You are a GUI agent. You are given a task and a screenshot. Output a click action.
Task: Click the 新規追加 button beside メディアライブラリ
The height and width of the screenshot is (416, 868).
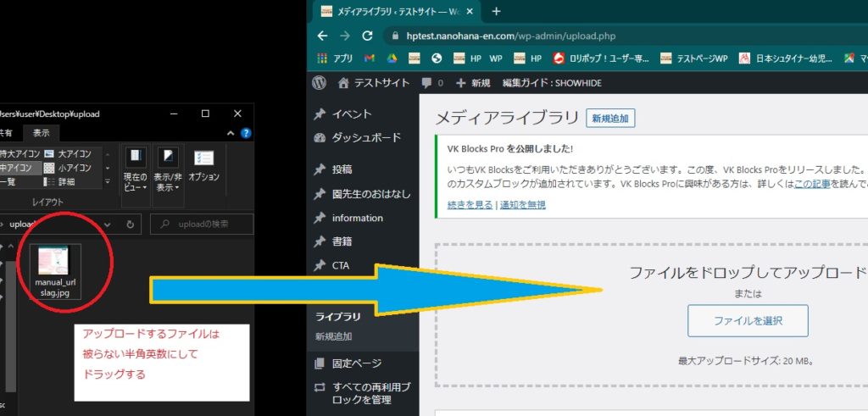[x=610, y=119]
